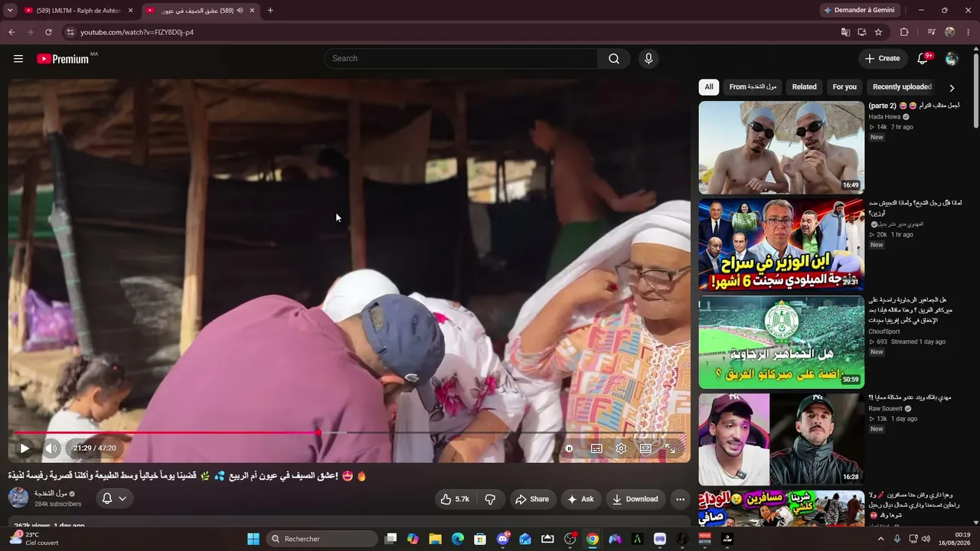980x551 pixels.
Task: Open YouTube notifications bell
Action: point(923,59)
